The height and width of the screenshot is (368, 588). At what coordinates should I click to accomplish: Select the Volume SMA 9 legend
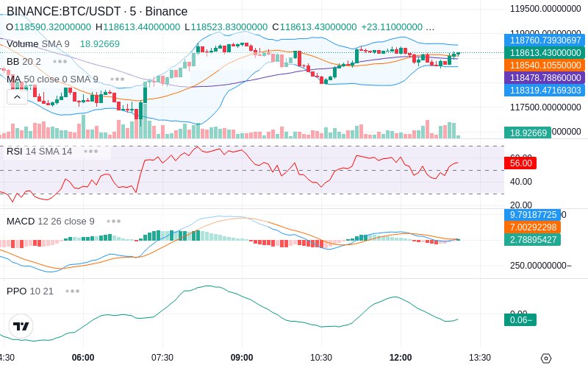tap(38, 43)
